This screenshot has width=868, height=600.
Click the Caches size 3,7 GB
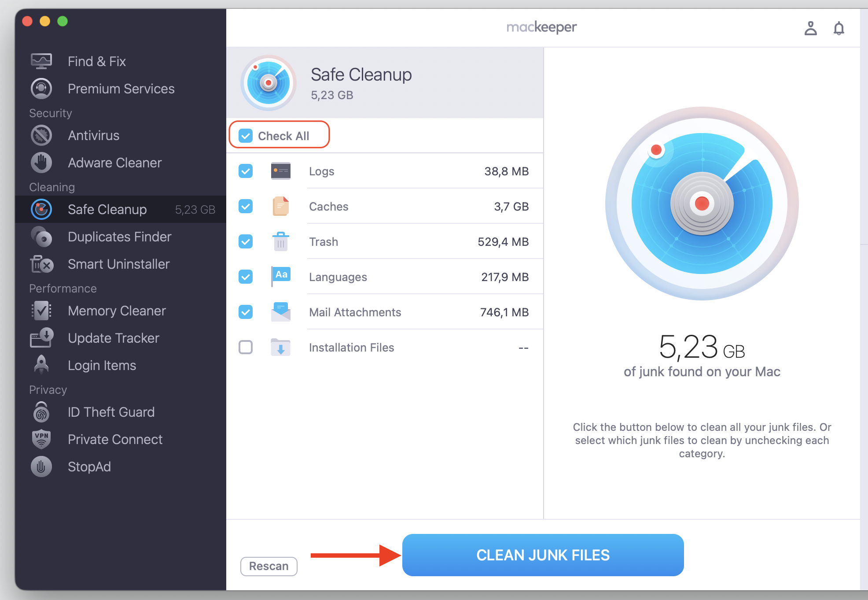[511, 206]
